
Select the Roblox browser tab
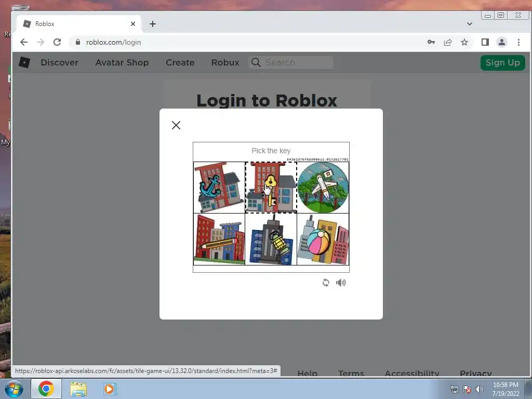tap(79, 24)
